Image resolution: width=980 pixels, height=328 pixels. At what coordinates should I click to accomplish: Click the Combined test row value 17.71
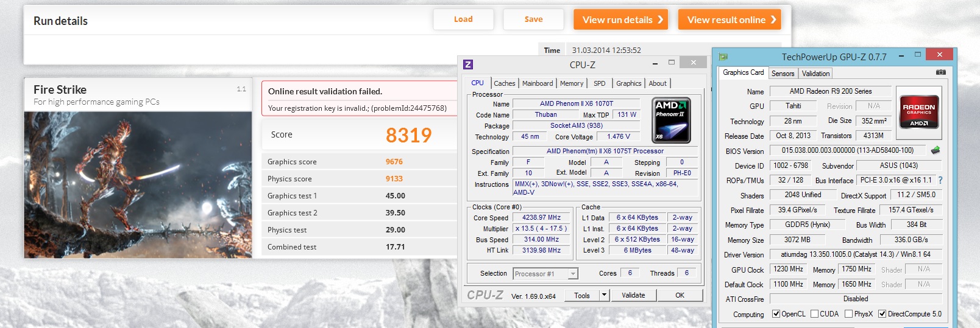(396, 247)
